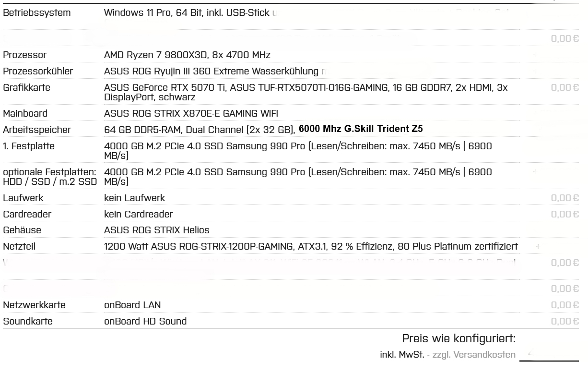This screenshot has width=588, height=373.
Task: Select the Windows 11 Pro operating system entry
Action: [x=190, y=13]
